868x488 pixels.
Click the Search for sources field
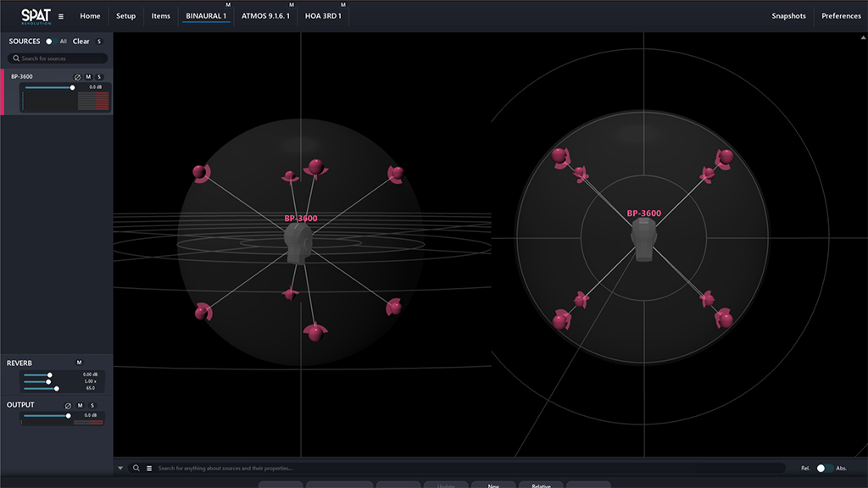59,58
